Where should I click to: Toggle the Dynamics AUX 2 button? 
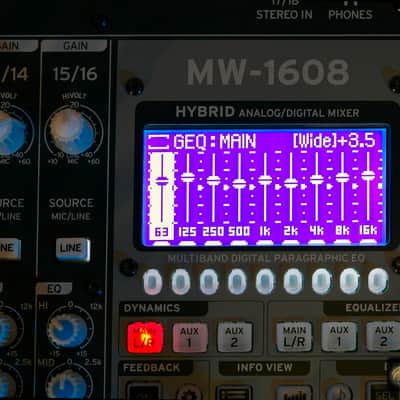point(234,337)
